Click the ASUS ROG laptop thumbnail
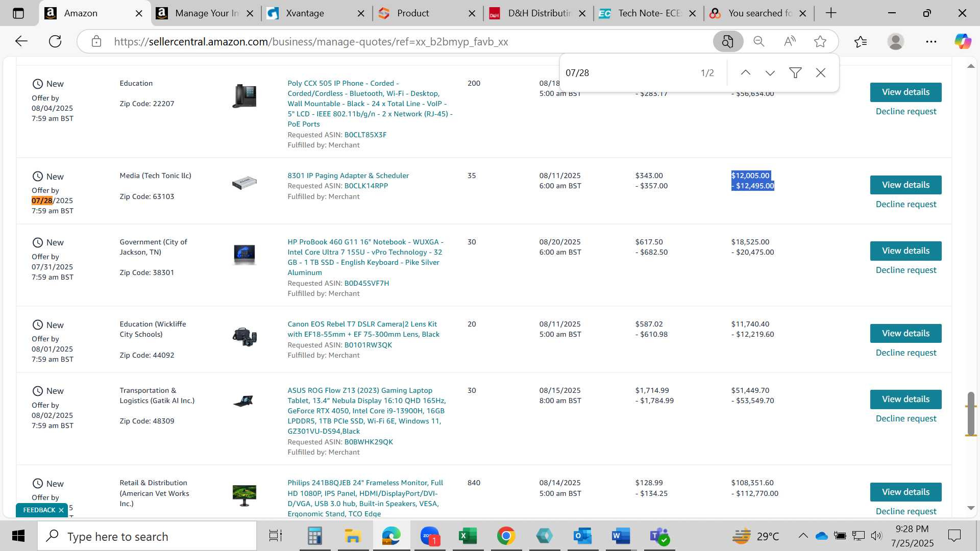Image resolution: width=980 pixels, height=551 pixels. 244,401
